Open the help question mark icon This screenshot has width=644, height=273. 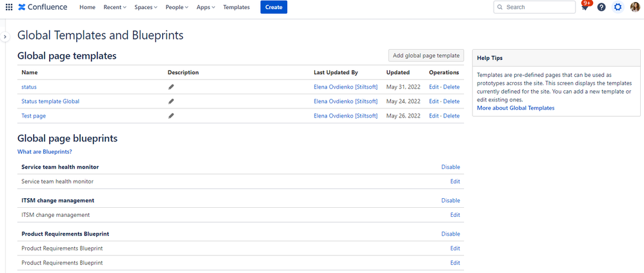pyautogui.click(x=601, y=7)
